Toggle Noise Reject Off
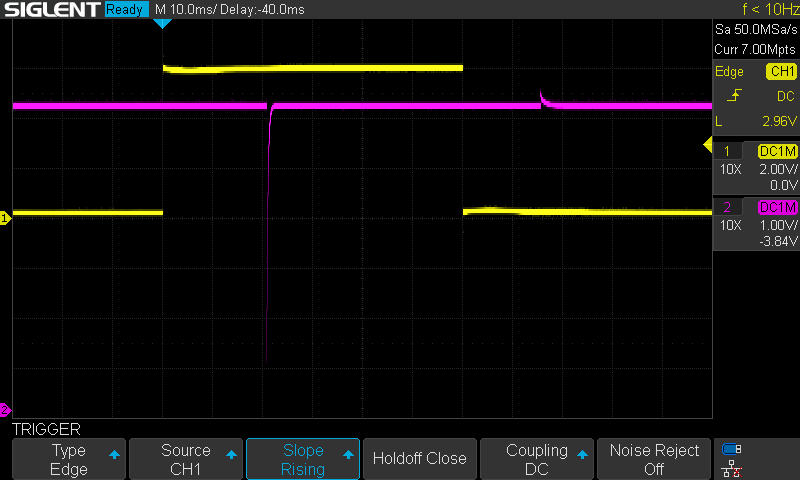This screenshot has height=480, width=800. pos(654,459)
